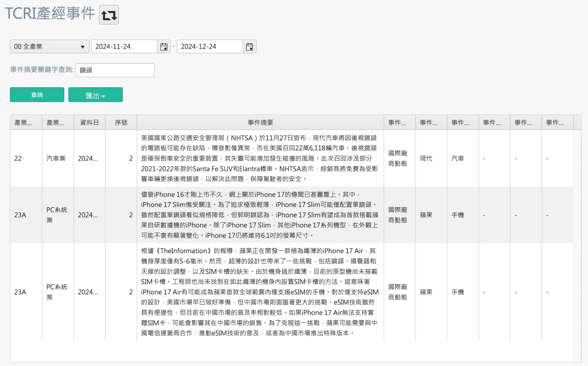
Task: Sort by the 序號 column header
Action: click(x=121, y=122)
